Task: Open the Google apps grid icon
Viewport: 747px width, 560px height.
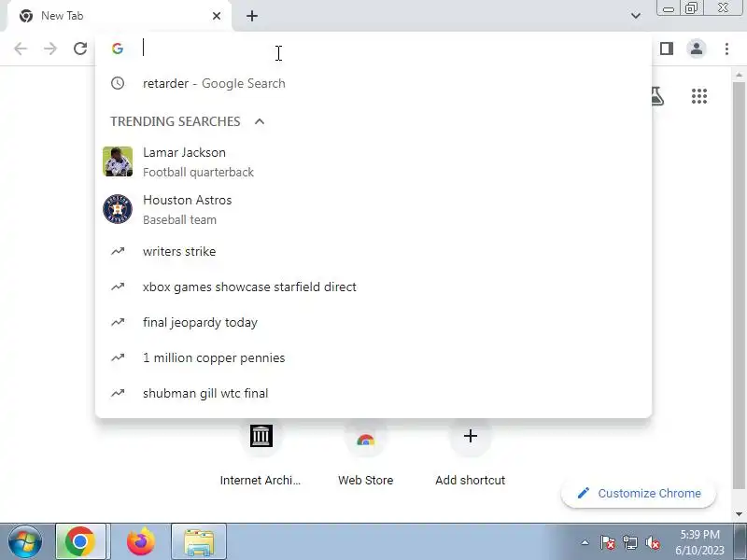Action: click(x=698, y=96)
